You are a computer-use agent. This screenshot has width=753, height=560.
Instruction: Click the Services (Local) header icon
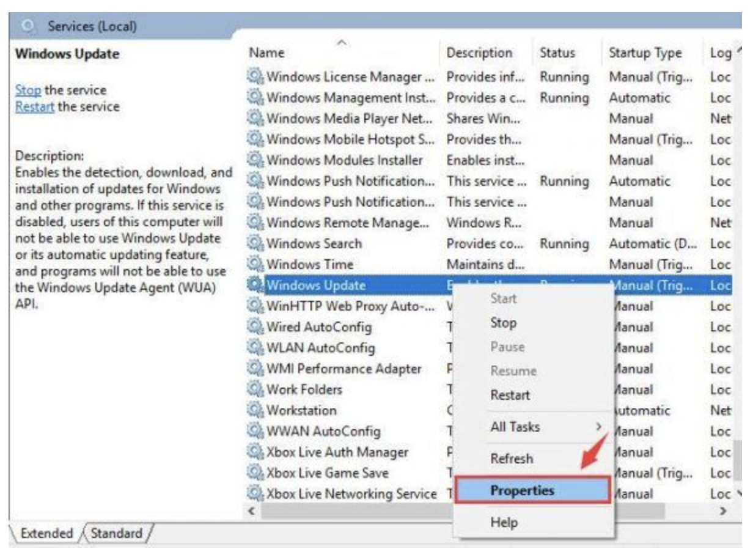pos(29,26)
